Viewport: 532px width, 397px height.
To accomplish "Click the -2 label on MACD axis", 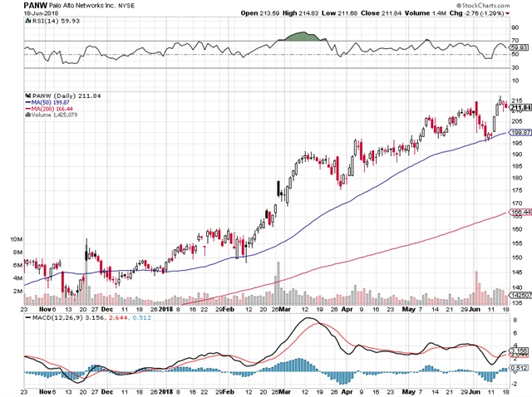I will tap(515, 385).
